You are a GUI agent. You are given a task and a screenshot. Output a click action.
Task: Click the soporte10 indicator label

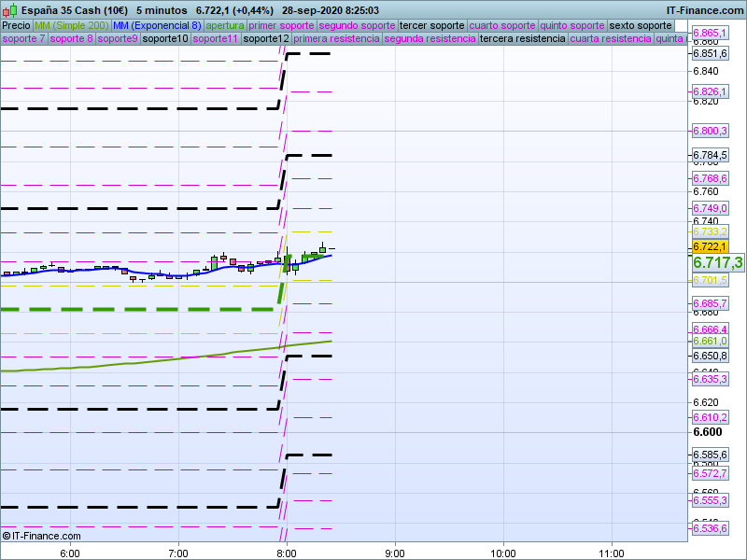coord(165,39)
